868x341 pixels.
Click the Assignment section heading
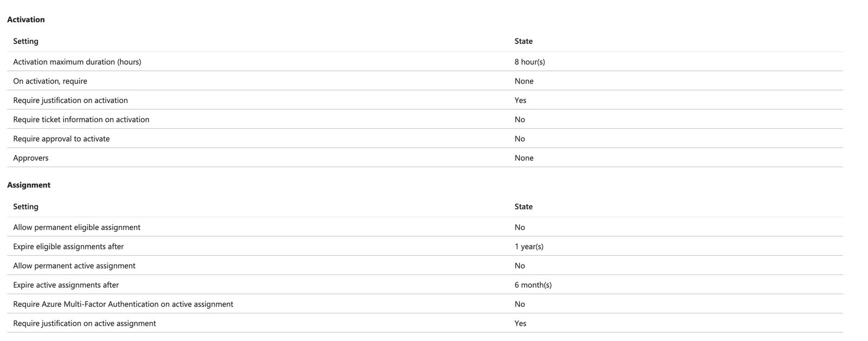pyautogui.click(x=28, y=185)
